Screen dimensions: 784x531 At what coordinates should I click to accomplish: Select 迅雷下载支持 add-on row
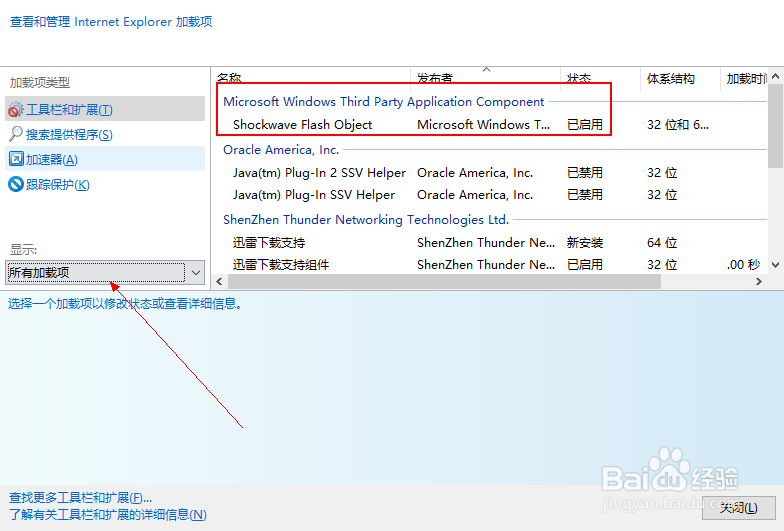tap(491, 242)
